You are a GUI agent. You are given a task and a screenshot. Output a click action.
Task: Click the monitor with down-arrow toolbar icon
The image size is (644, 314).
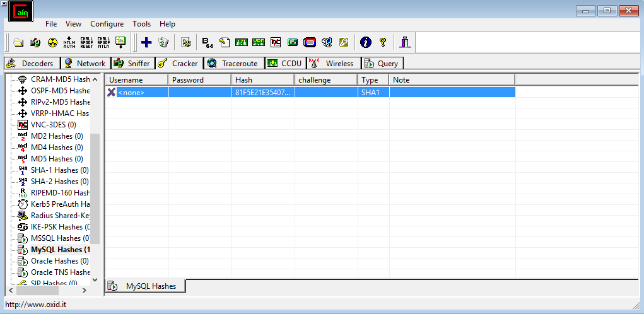pos(120,42)
